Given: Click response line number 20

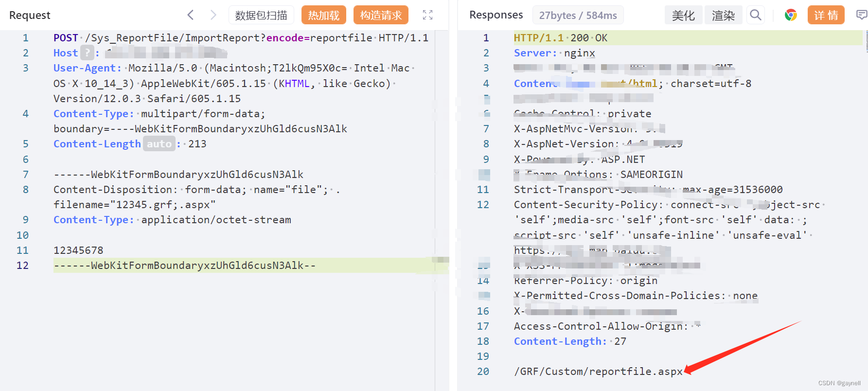Looking at the screenshot, I should [x=483, y=372].
